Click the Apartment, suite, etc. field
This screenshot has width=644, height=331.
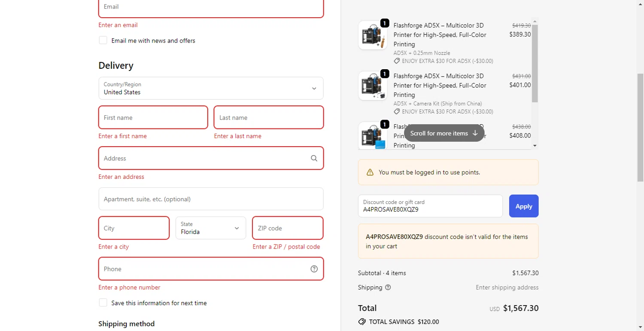211,199
